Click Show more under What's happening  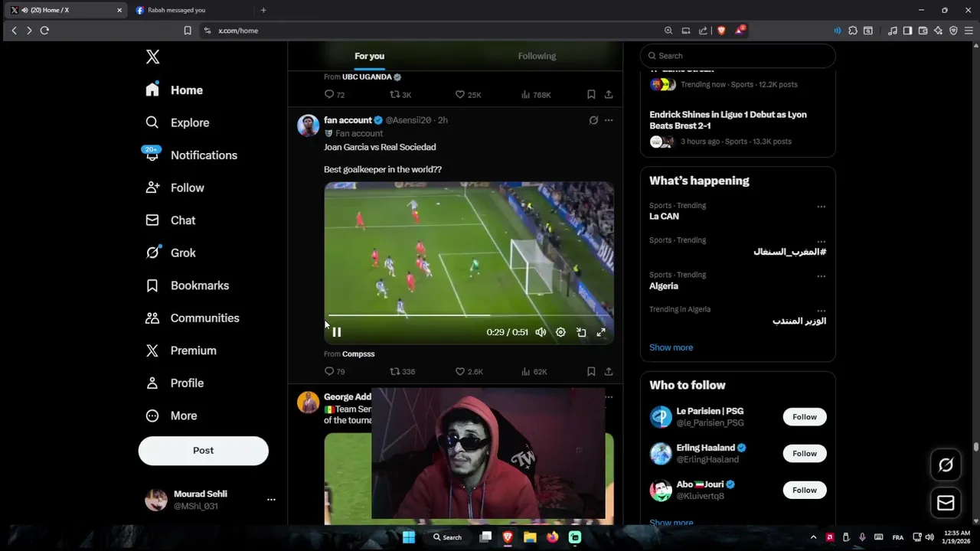(671, 347)
